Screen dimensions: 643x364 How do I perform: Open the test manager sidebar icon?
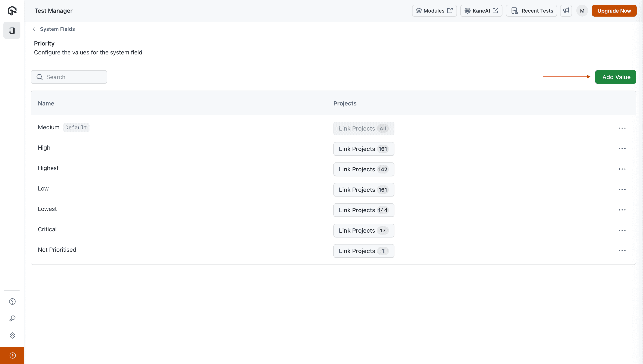pyautogui.click(x=12, y=30)
